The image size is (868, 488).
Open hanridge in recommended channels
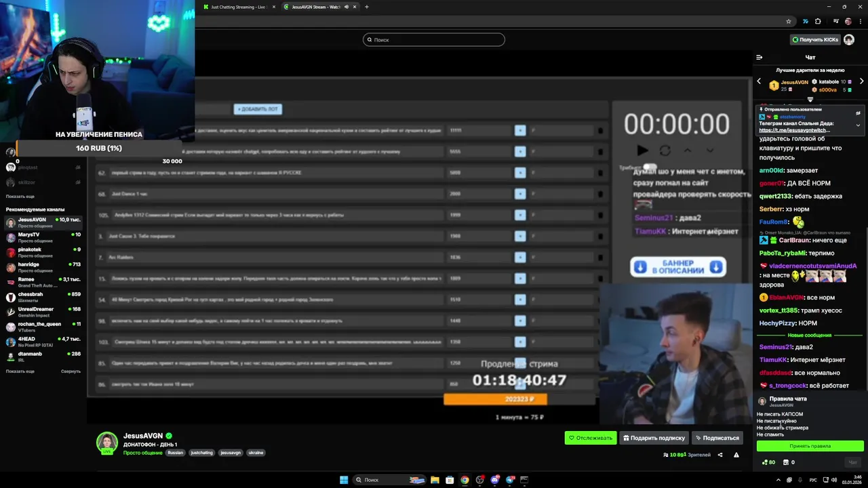(43, 267)
